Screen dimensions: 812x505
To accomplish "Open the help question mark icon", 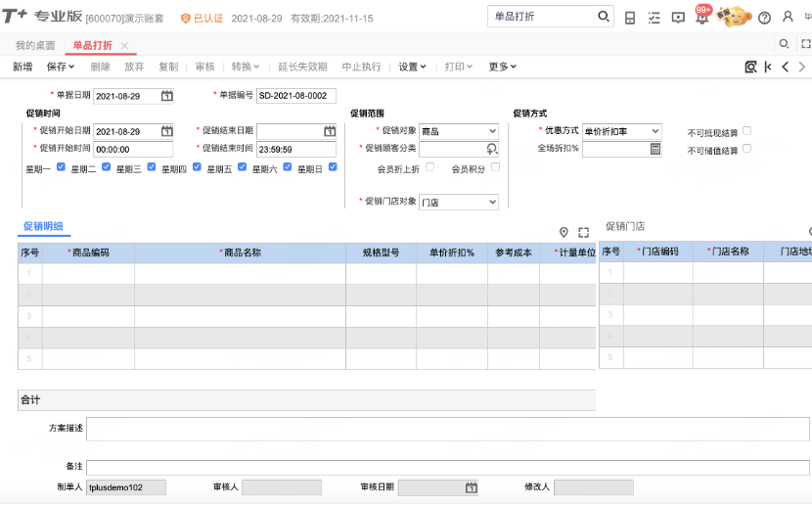I will (764, 19).
